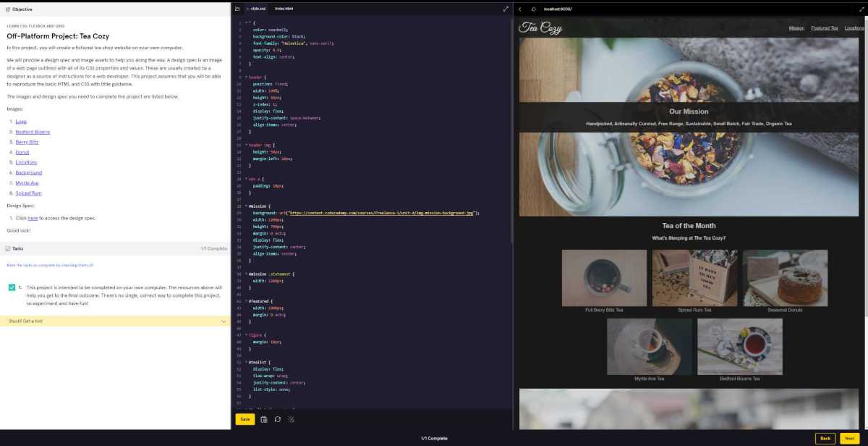Viewport: 868px width, 446px height.
Task: Open editor settings via the gear icon
Action: [x=291, y=418]
